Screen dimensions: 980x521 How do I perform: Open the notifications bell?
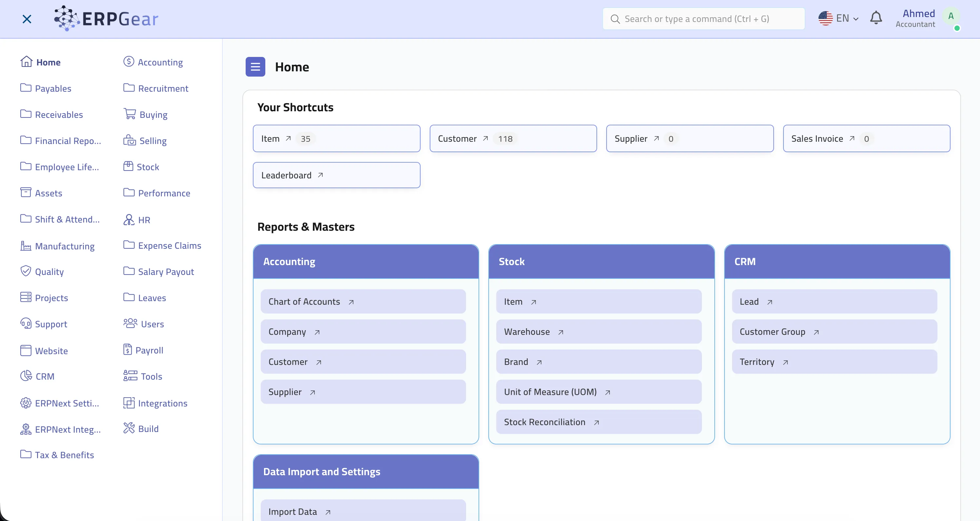[876, 18]
